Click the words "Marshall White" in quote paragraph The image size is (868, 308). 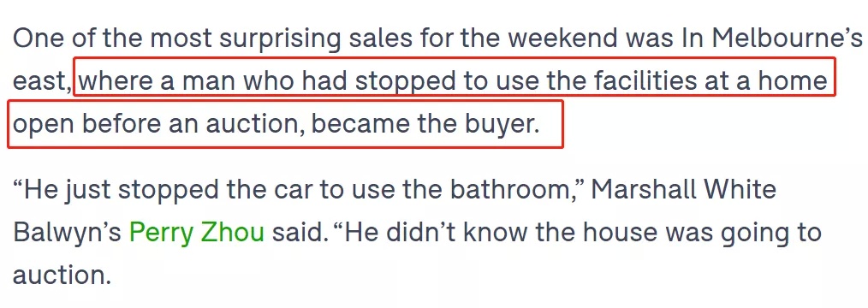(x=684, y=190)
